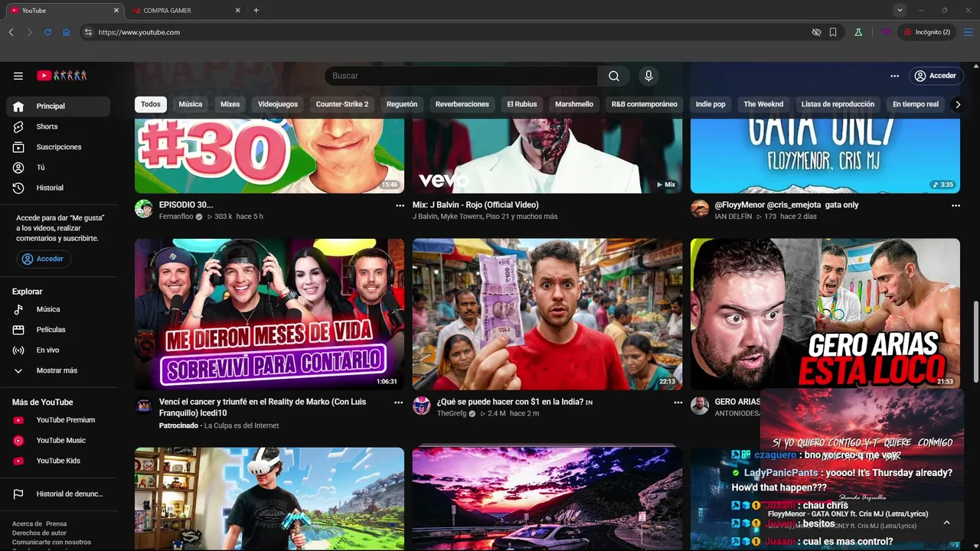Click the browser home icon
The image size is (980, 551).
pos(67,32)
